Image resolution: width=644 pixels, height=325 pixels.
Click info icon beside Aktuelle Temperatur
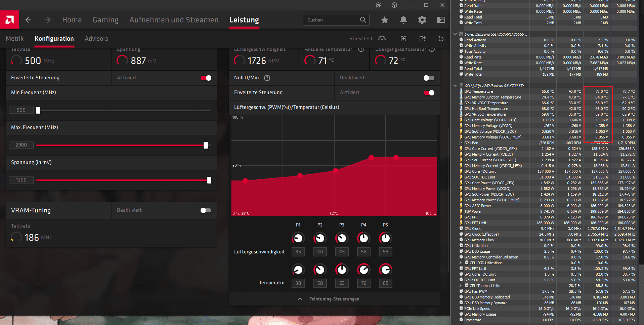tap(361, 49)
